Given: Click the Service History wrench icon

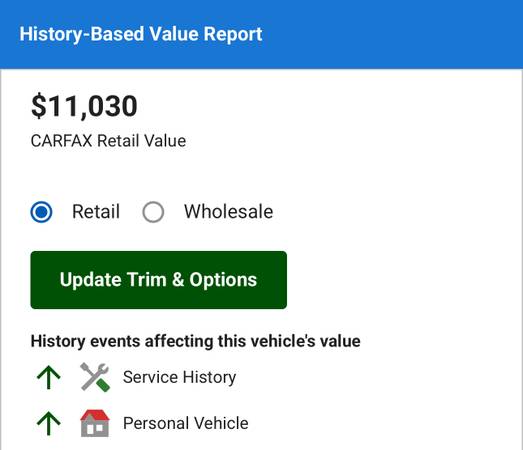Looking at the screenshot, I should [x=95, y=377].
